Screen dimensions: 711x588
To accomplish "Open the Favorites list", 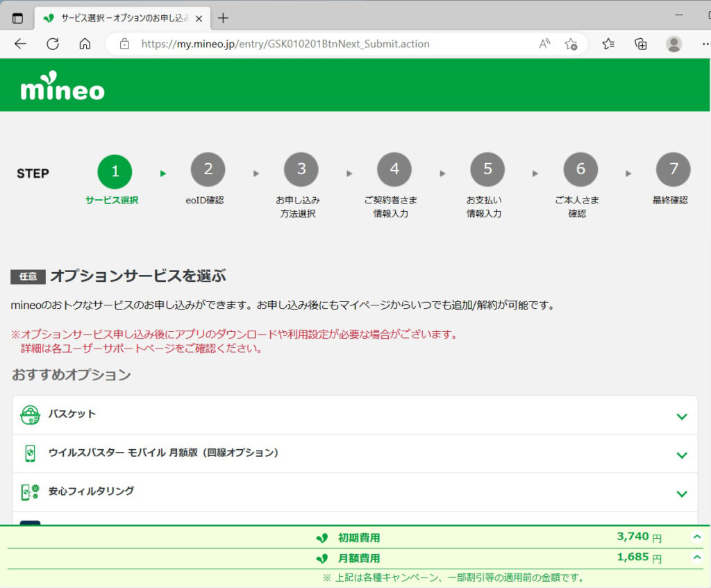I will coord(608,44).
